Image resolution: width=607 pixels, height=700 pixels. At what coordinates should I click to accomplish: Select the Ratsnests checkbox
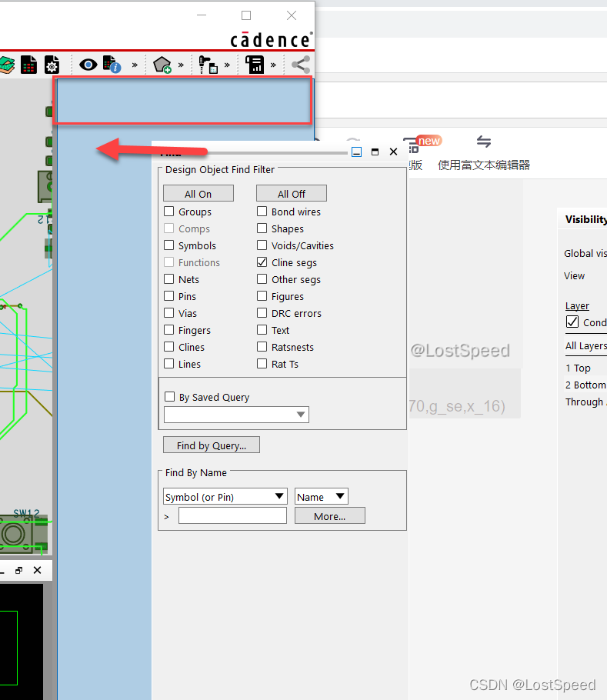click(x=262, y=347)
